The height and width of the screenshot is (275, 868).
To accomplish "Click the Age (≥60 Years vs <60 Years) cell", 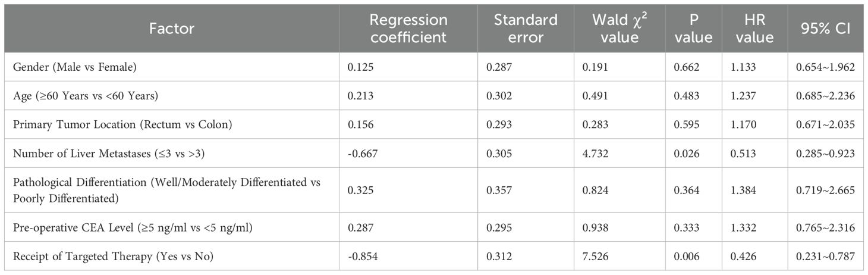I will [172, 96].
